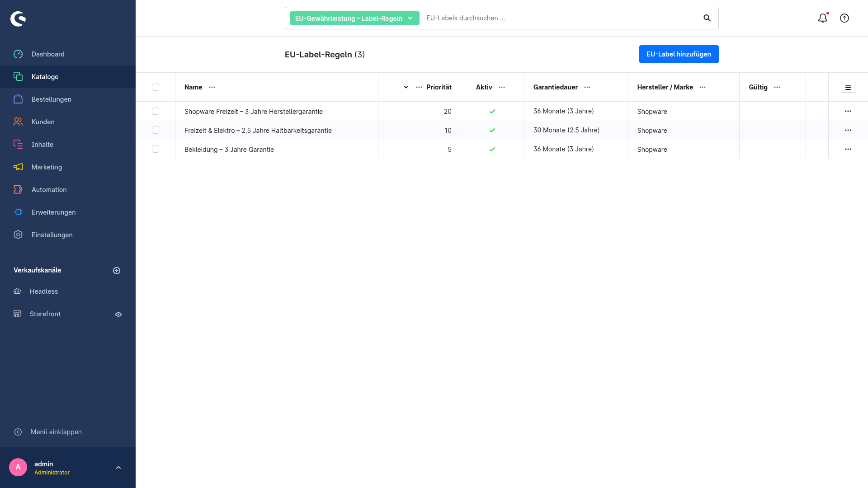The image size is (868, 488).
Task: Open the EU-Gewährleistung search type dropdown
Action: click(354, 18)
